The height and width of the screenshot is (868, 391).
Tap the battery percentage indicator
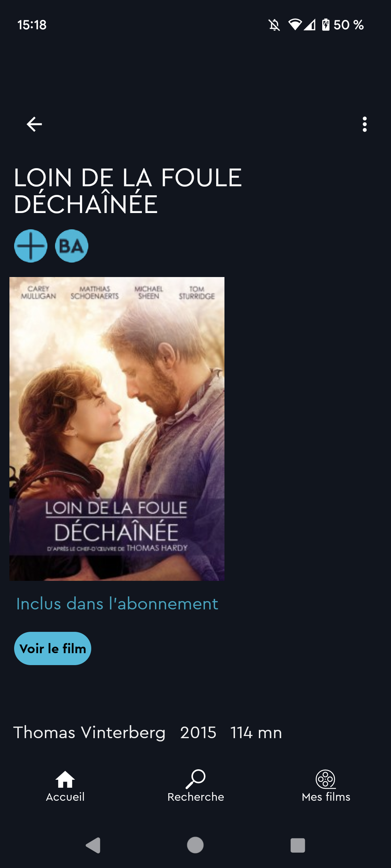[x=342, y=25]
